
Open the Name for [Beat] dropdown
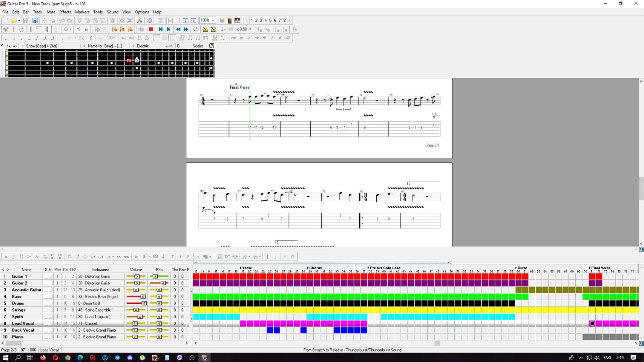(85, 46)
